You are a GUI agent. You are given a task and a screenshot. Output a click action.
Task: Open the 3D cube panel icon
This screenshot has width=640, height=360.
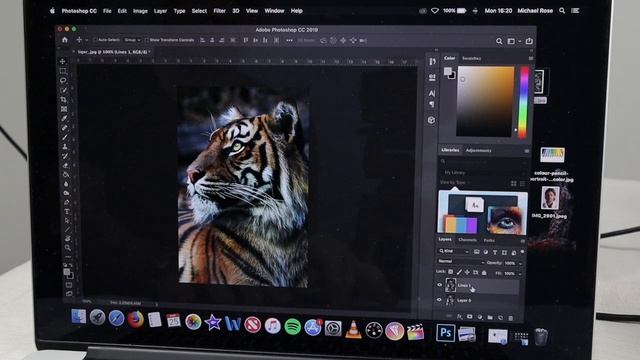tap(431, 120)
